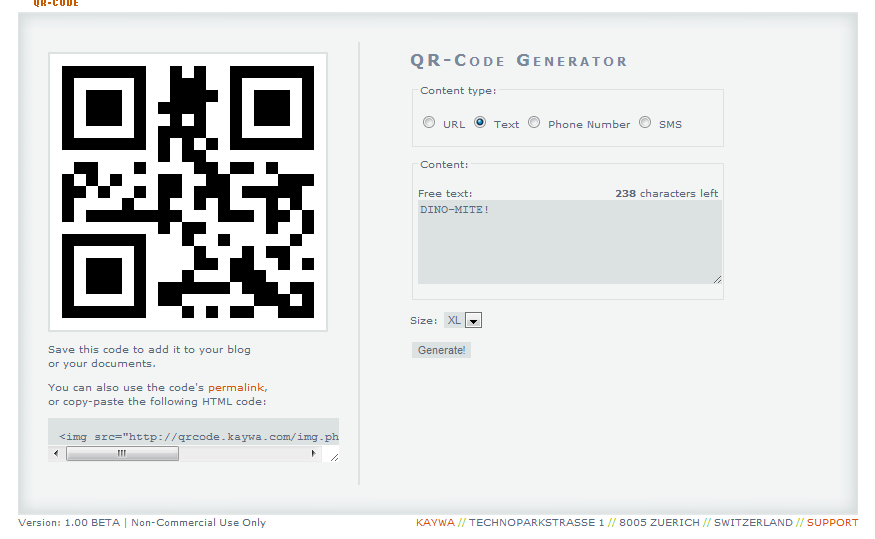Click the HTML code scroll-left arrow
The image size is (875, 539).
tap(56, 454)
